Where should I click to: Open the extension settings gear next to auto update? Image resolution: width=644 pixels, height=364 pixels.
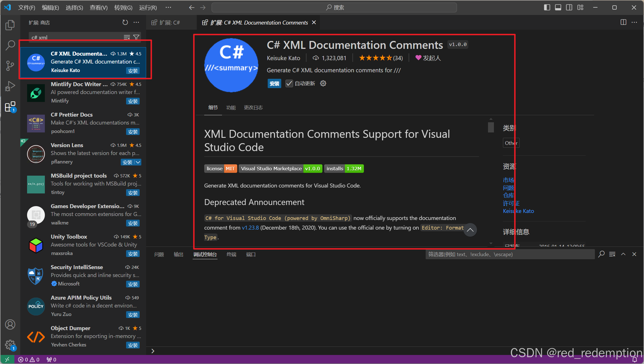pyautogui.click(x=323, y=83)
